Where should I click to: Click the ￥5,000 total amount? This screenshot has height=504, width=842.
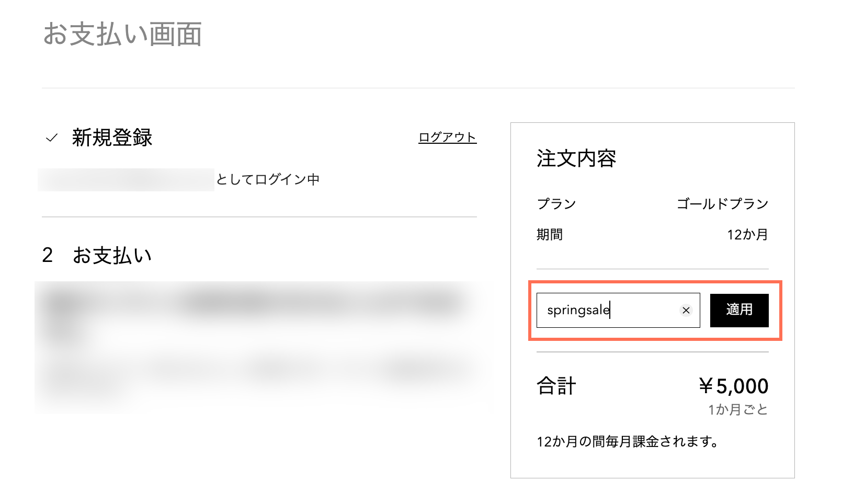[733, 386]
